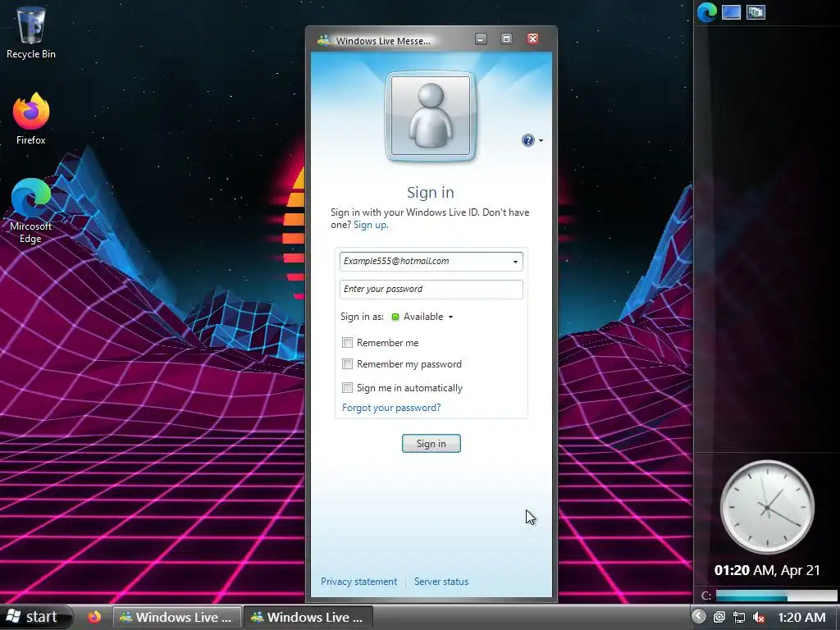Open the Recycle Bin desktop icon

click(31, 32)
